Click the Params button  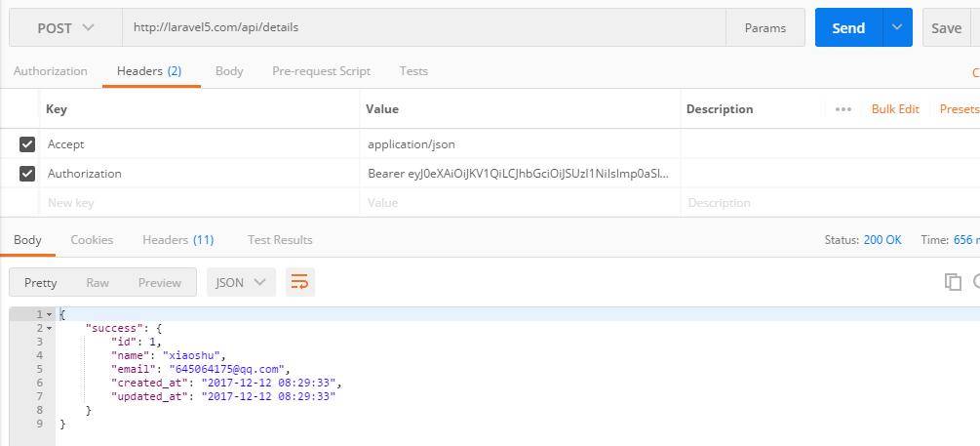click(765, 27)
